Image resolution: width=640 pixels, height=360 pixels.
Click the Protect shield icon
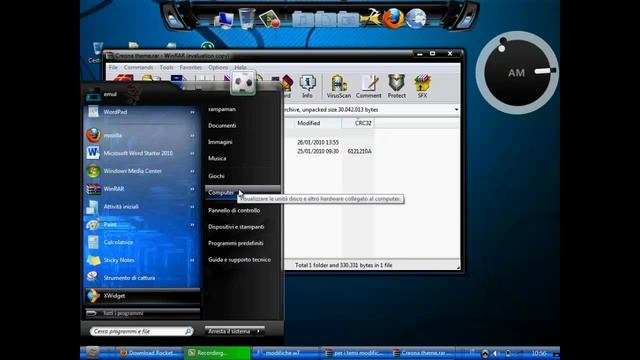pyautogui.click(x=396, y=86)
